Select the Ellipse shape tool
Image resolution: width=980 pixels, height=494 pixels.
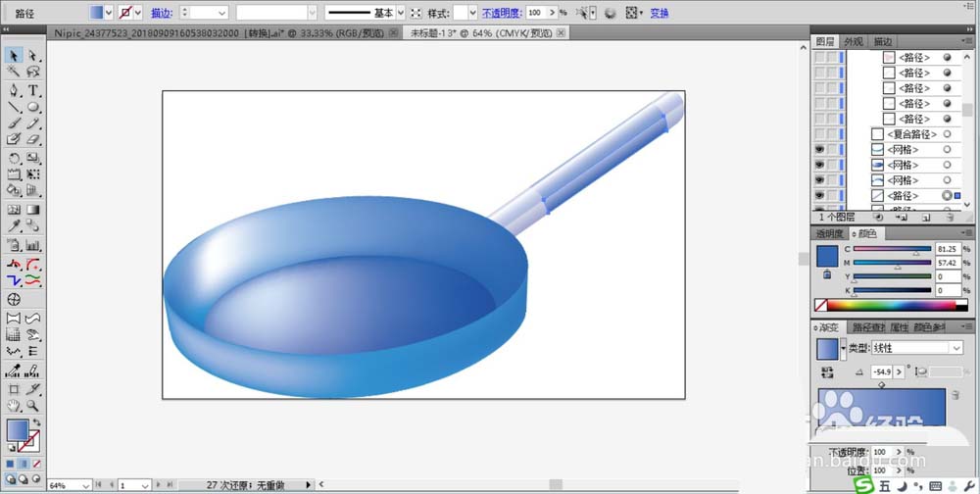click(32, 107)
